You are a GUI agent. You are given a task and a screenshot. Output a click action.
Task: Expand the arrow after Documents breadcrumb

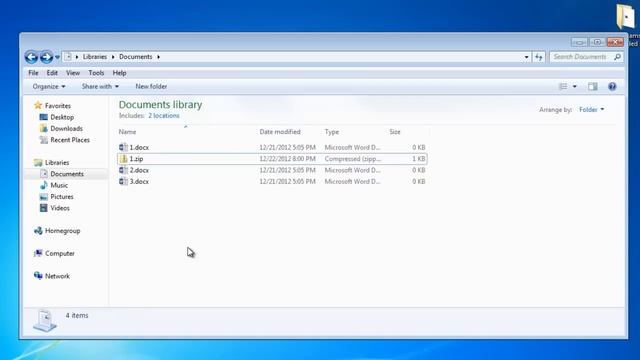click(x=158, y=57)
